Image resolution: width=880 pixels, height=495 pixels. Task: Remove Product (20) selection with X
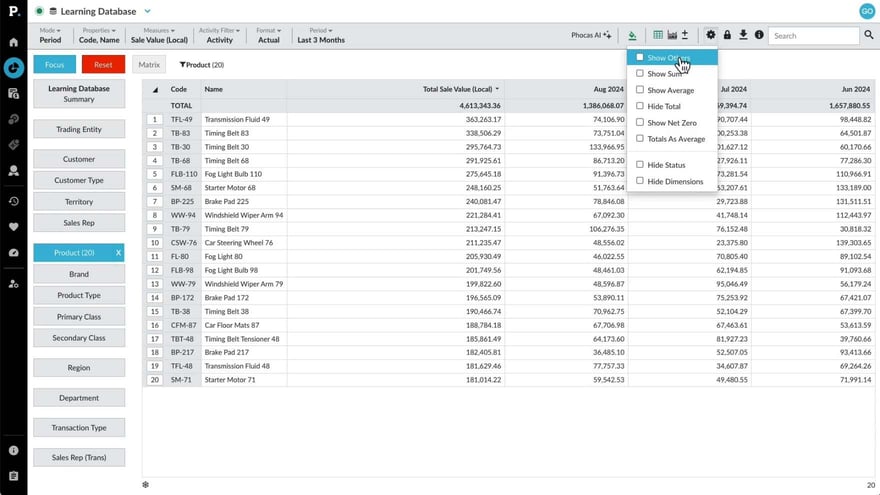click(x=118, y=253)
